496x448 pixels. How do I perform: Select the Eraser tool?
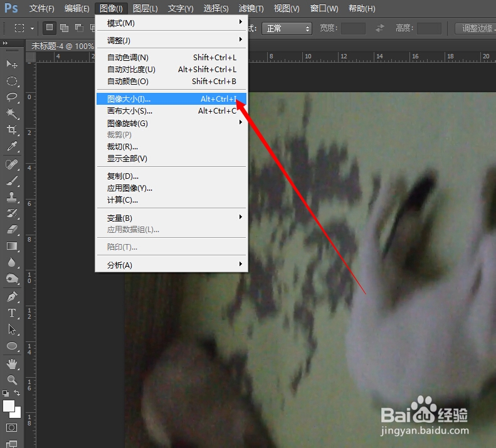tap(12, 230)
